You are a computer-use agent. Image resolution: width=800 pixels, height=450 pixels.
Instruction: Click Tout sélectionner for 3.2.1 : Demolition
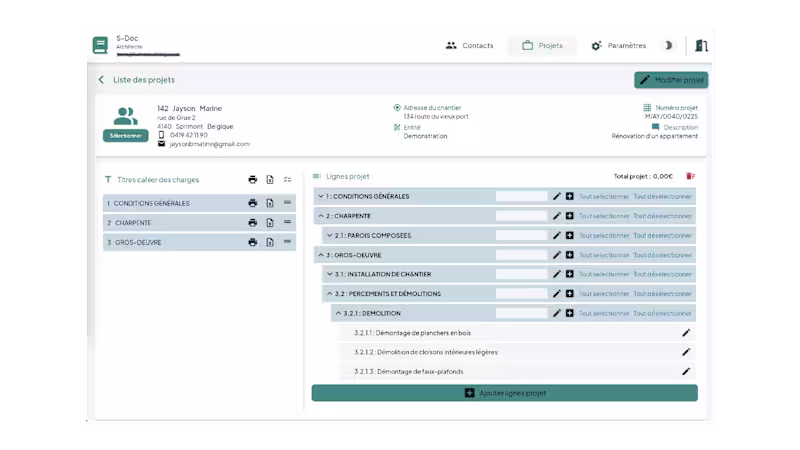pos(604,313)
